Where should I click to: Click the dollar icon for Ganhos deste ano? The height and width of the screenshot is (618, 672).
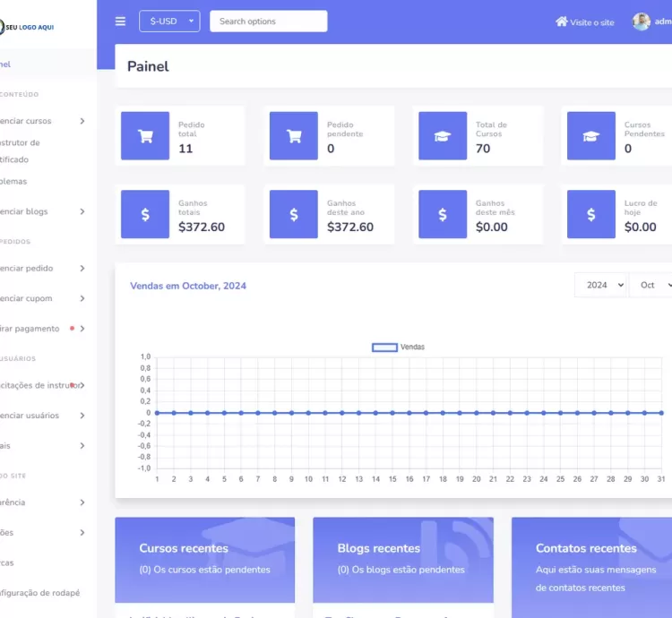point(294,215)
